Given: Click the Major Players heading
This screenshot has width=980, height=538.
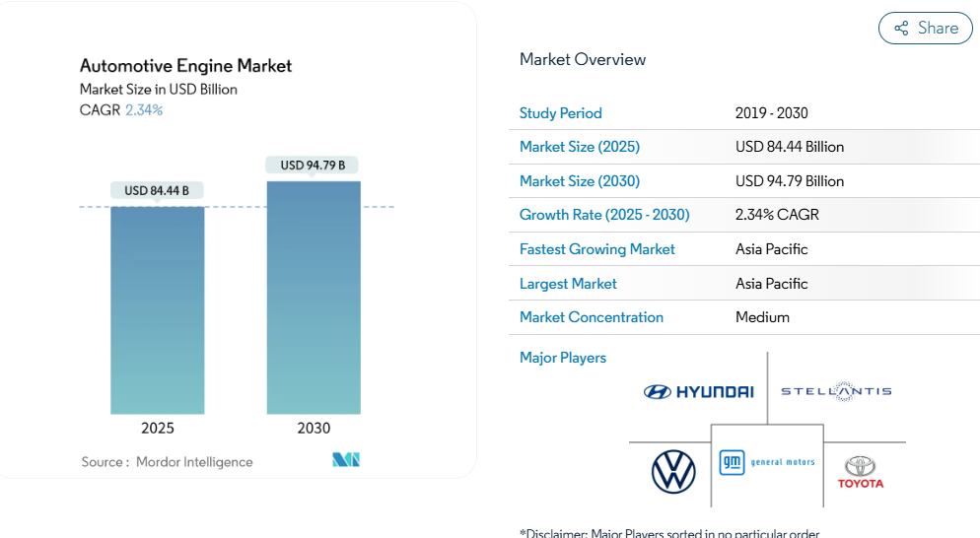Looking at the screenshot, I should click(562, 358).
